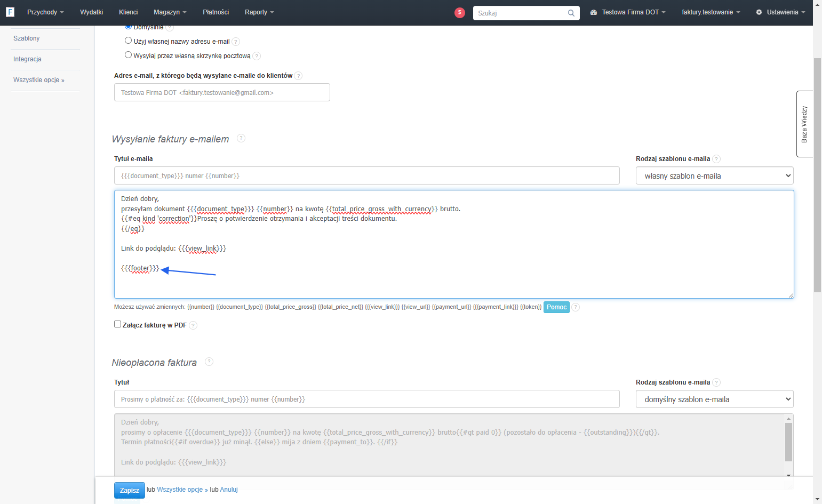Click help icon beside Wysyłanie faktury e-mailem
822x504 pixels.
241,138
